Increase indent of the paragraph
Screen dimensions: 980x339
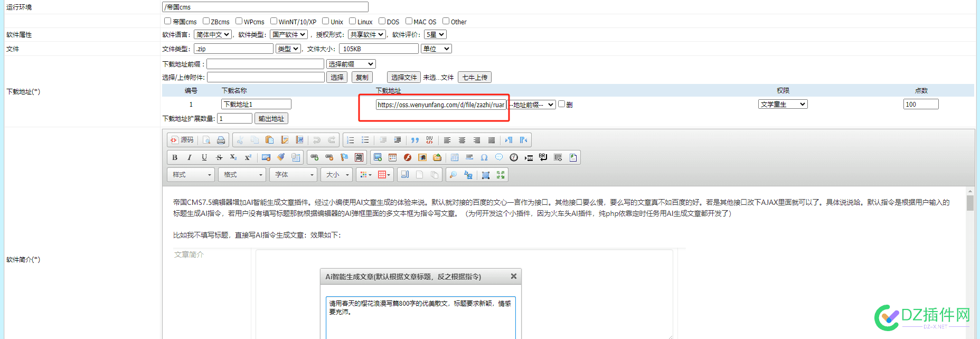(398, 140)
